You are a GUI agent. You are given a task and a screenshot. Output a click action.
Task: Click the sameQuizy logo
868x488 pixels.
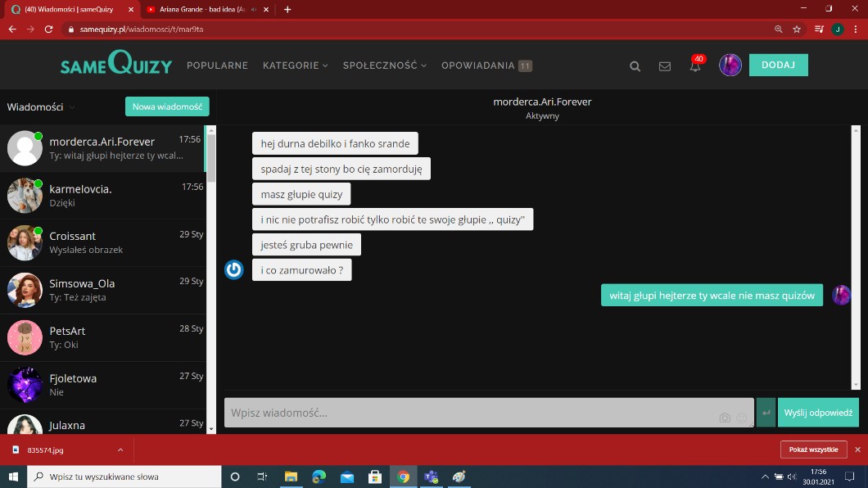115,65
